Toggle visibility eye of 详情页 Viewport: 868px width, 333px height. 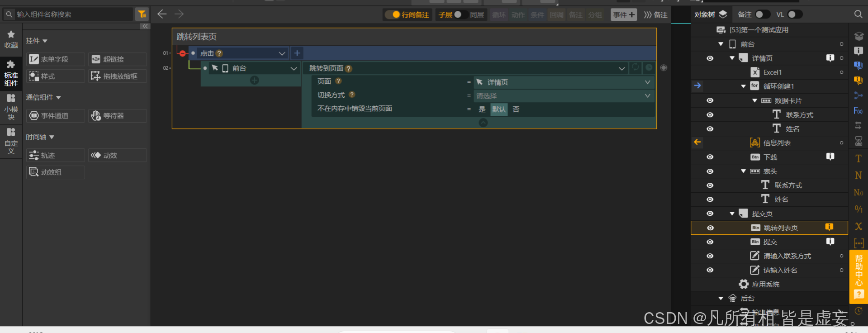click(x=710, y=58)
